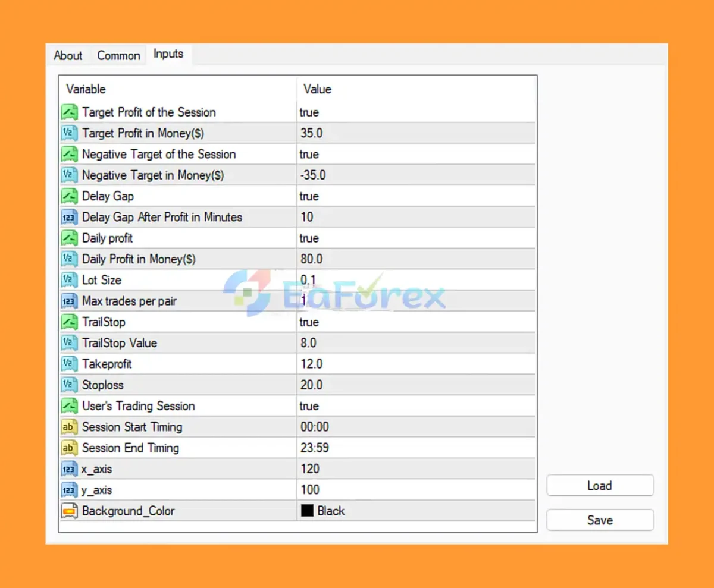
Task: Click the double-type icon beside Takeprofit
Action: pyautogui.click(x=70, y=364)
